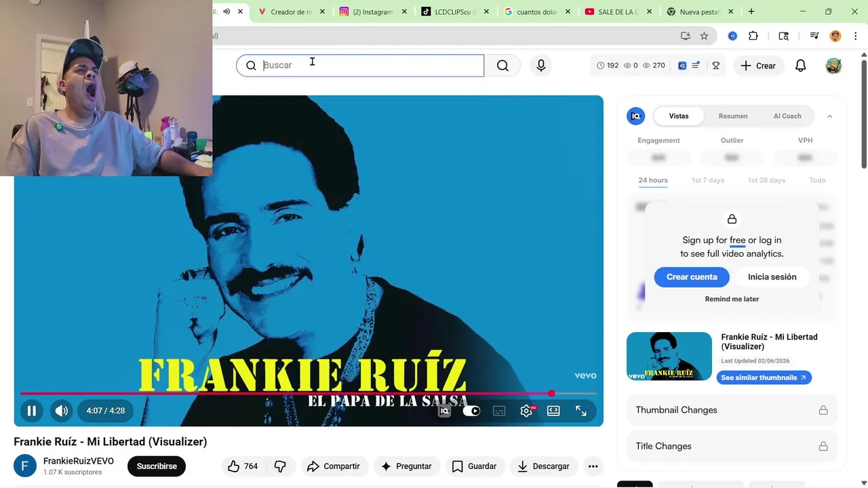This screenshot has width=868, height=488.
Task: Dislike the video thumbs down
Action: pos(280,466)
